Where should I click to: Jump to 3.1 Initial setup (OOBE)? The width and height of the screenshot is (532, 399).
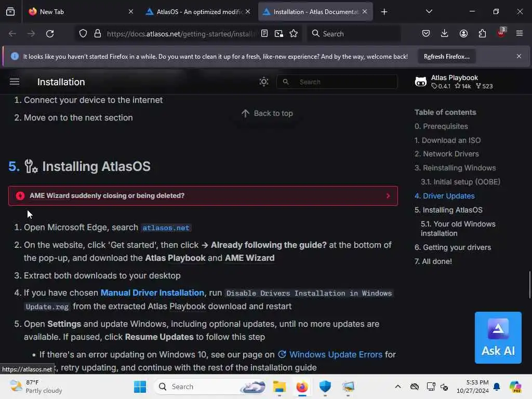coord(460,182)
